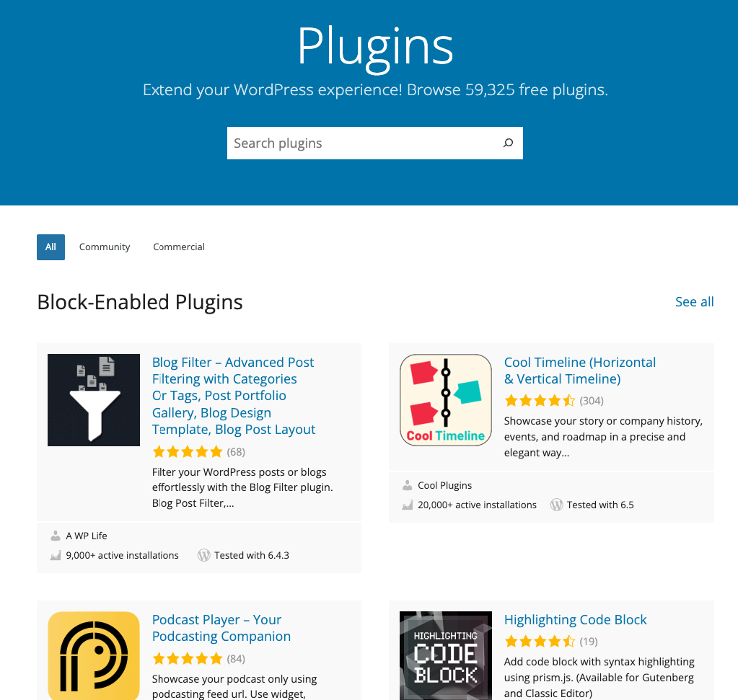Click the WordPress logo next to "Tested with 6.4.3"

[x=204, y=555]
